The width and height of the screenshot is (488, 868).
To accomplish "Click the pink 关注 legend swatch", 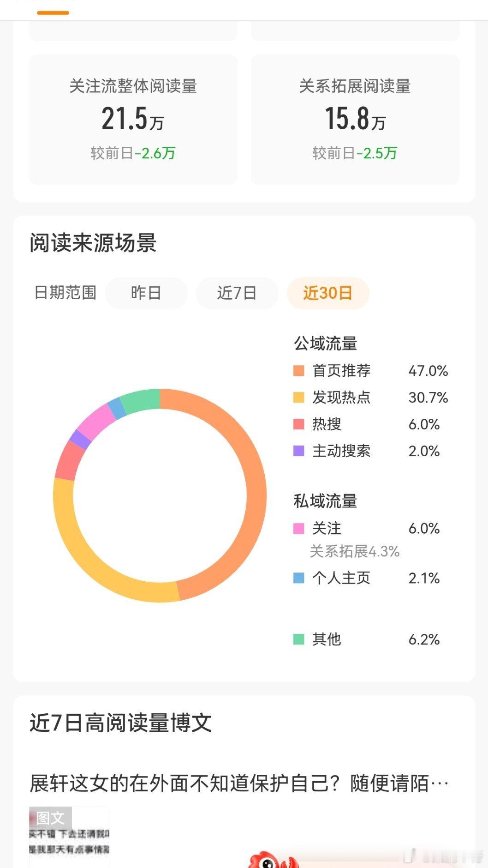I will [x=299, y=528].
